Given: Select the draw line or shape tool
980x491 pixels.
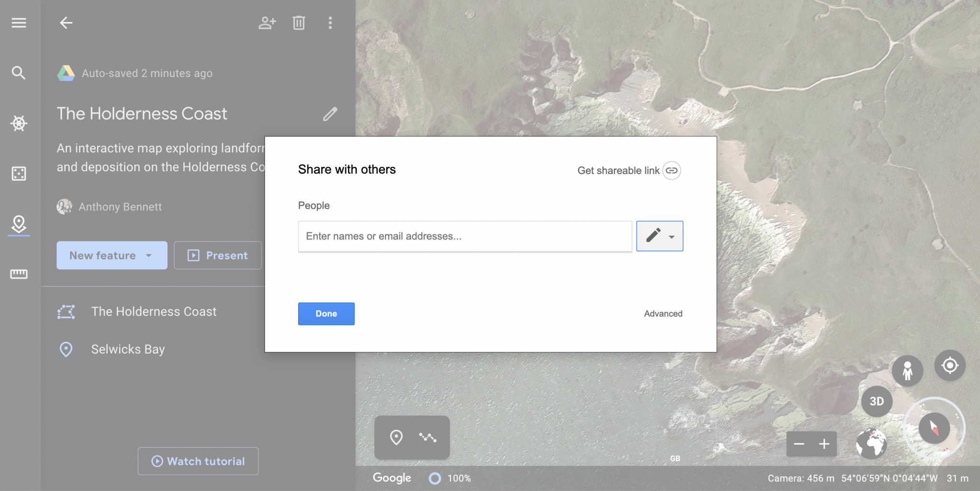Looking at the screenshot, I should pyautogui.click(x=429, y=436).
